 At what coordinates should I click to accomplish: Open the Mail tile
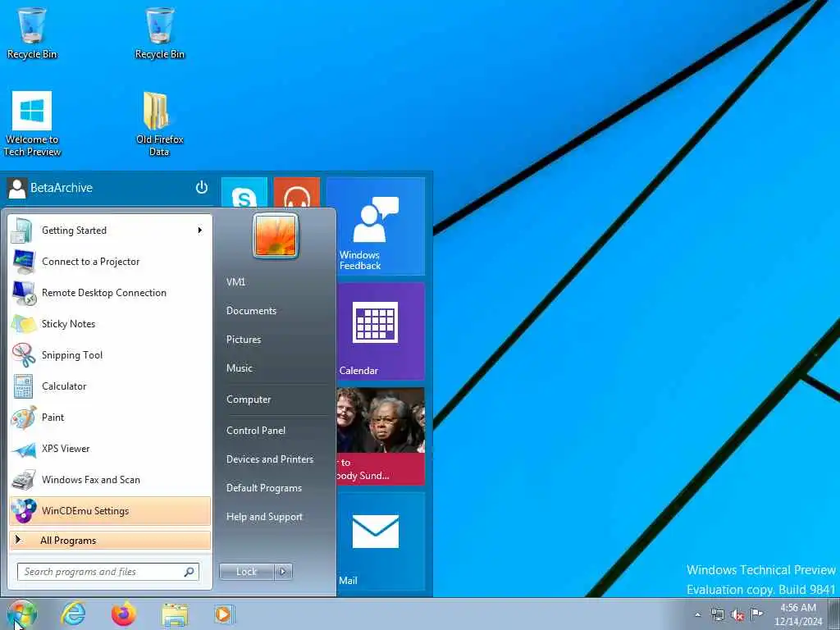[x=381, y=541]
